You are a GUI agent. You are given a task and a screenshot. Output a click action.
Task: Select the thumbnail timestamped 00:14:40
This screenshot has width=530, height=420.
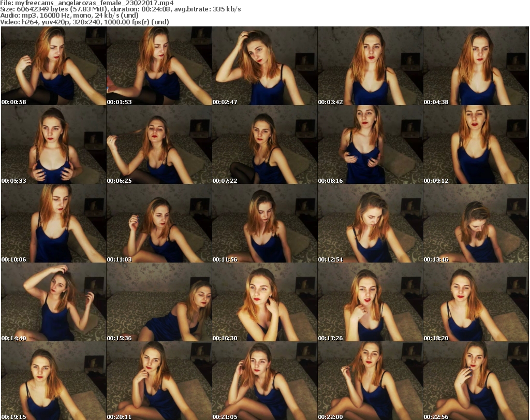pos(54,302)
